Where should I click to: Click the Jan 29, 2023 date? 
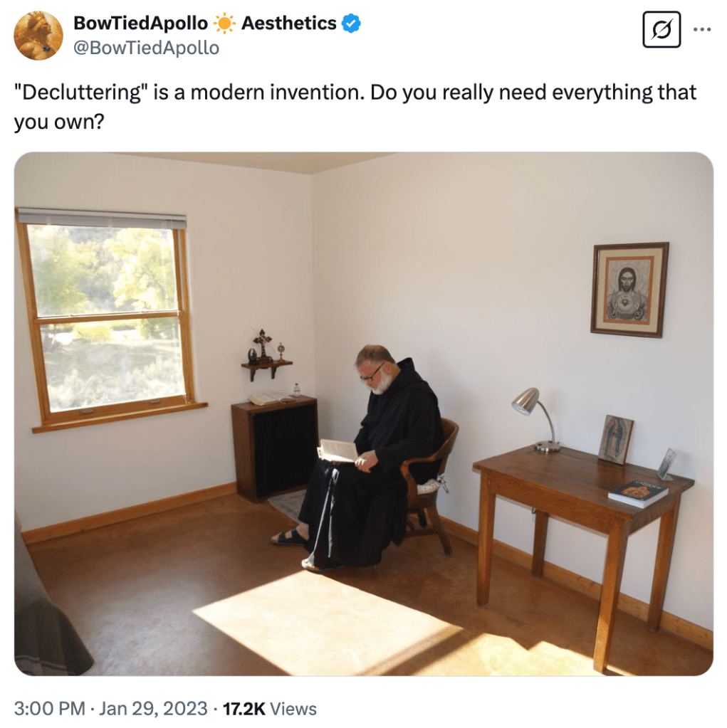pyautogui.click(x=153, y=709)
